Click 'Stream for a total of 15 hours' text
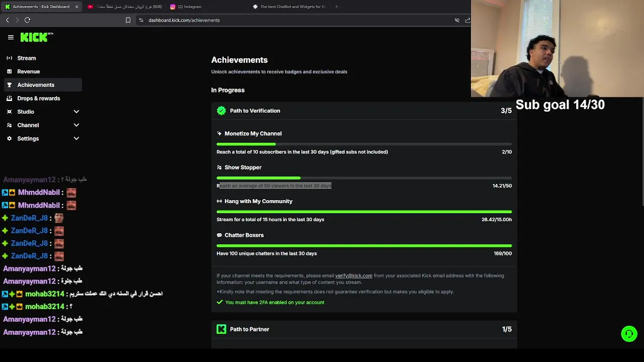644x362 pixels. coord(270,220)
